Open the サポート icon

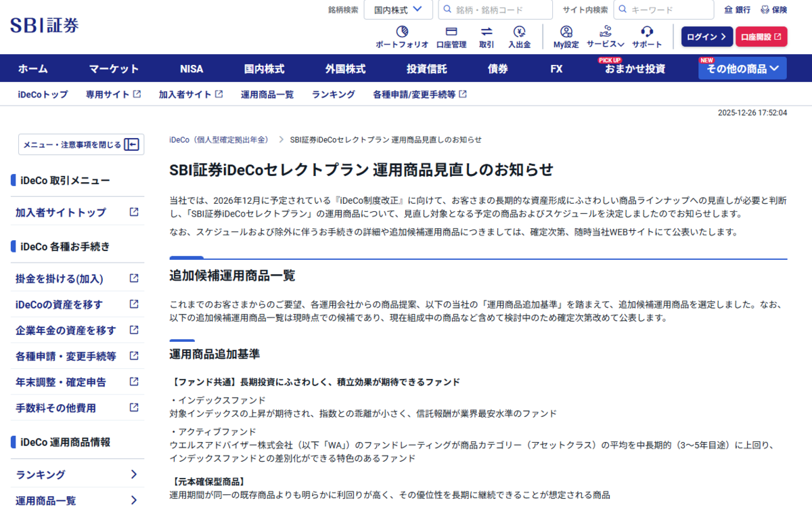point(646,37)
